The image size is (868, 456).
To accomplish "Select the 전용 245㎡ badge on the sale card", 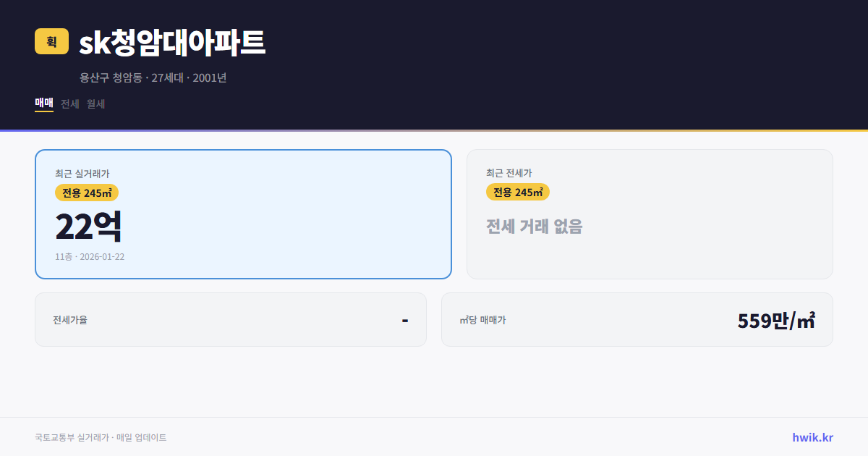I will coord(87,193).
